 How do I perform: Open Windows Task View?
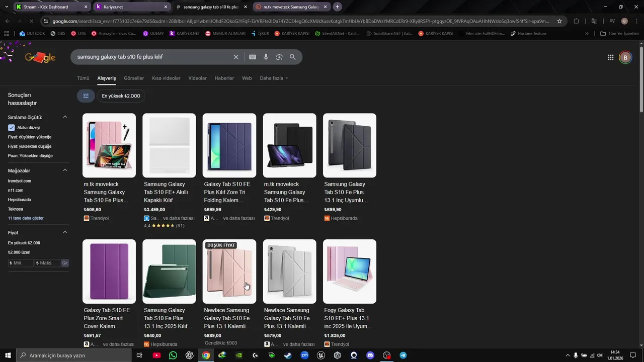click(x=139, y=355)
